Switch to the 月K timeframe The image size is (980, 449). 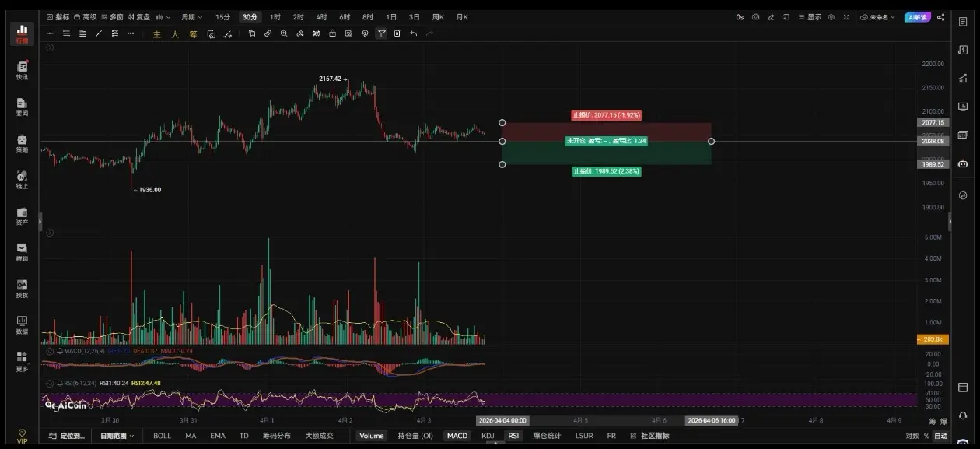[x=462, y=17]
